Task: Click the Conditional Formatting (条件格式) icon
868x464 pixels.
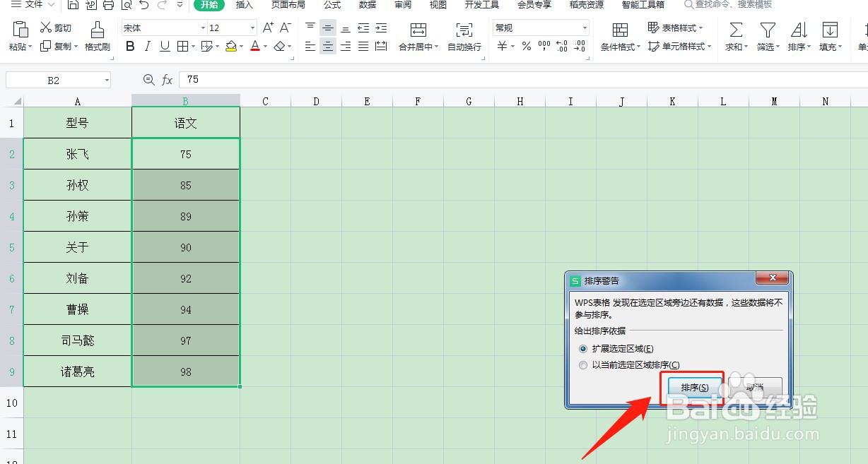Action: click(620, 30)
